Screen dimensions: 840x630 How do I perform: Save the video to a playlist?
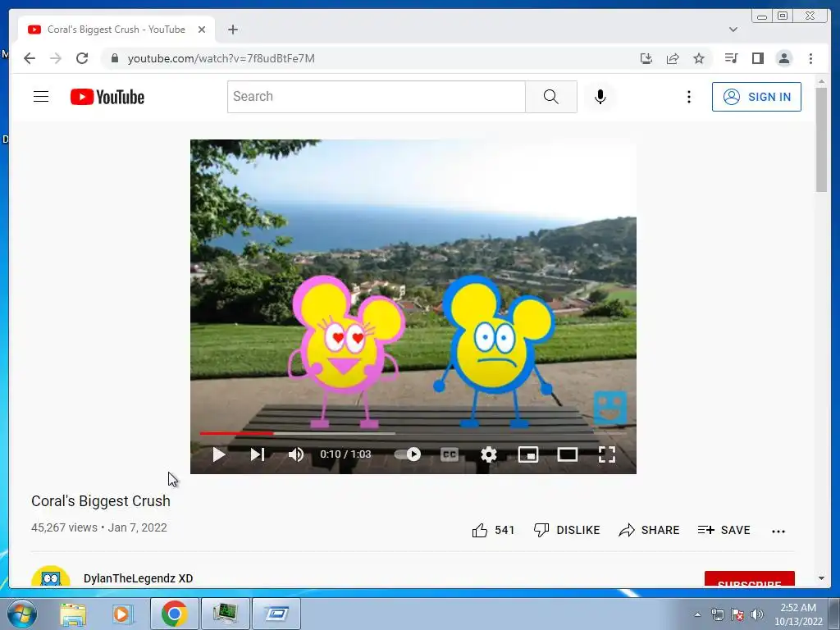click(x=724, y=530)
